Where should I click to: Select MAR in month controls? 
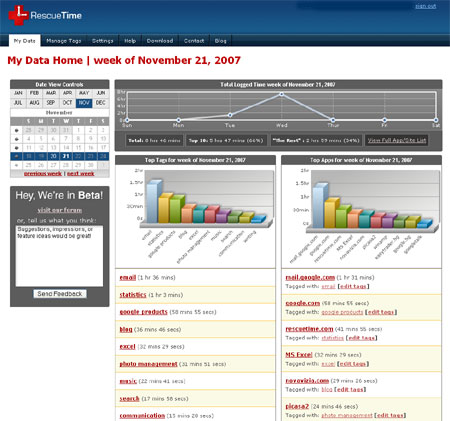coord(51,93)
